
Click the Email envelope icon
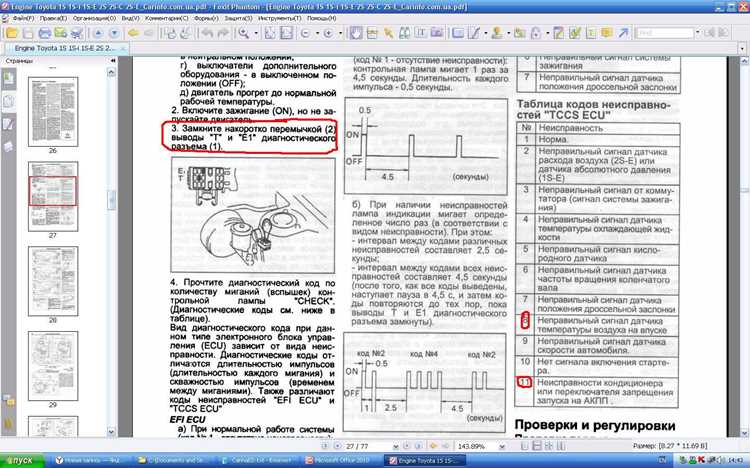(61, 33)
